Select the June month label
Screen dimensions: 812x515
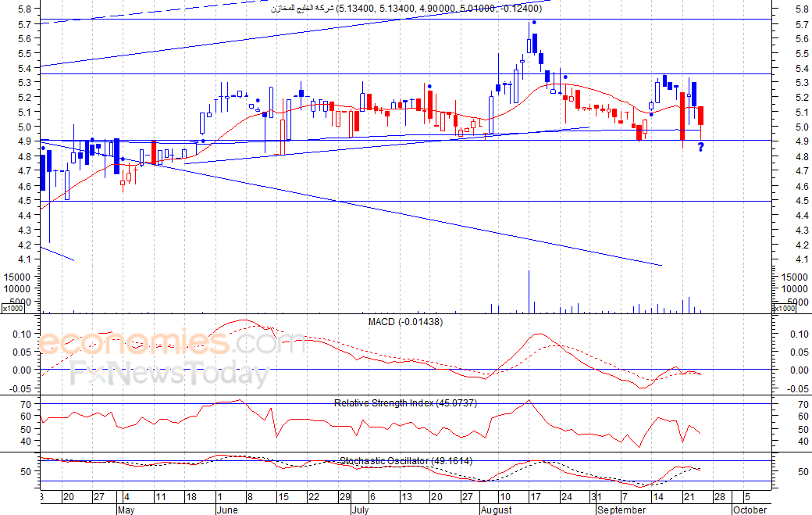227,510
